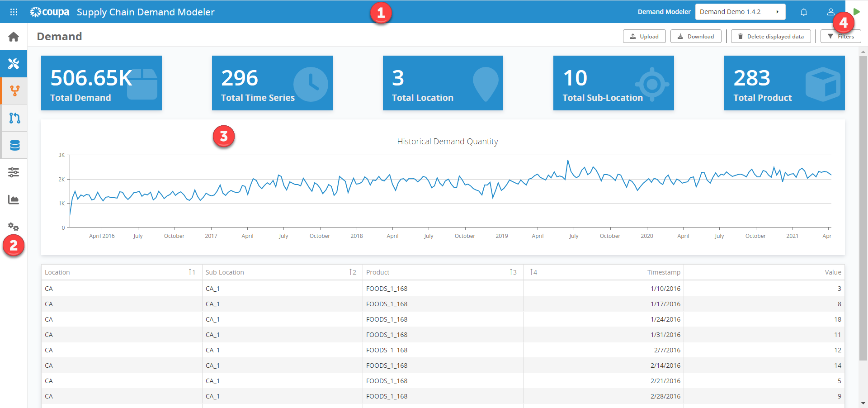The width and height of the screenshot is (868, 408).
Task: Open the notifications bell icon
Action: click(x=804, y=12)
